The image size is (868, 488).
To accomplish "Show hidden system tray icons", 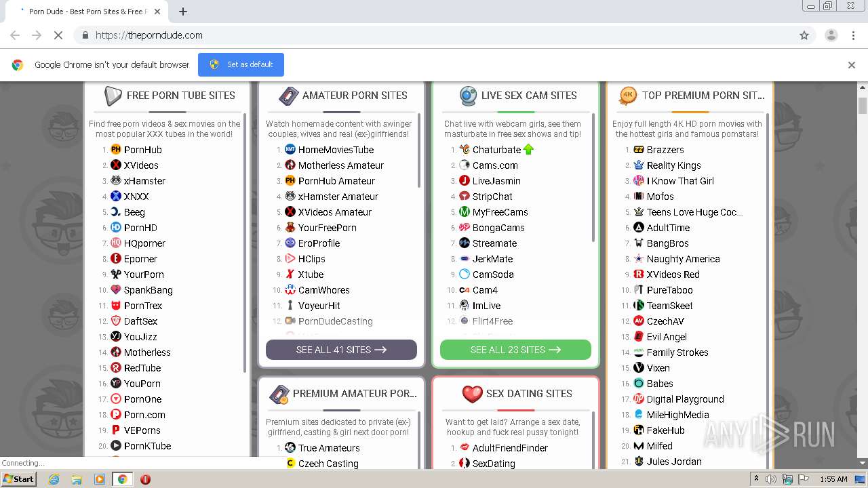I will pos(757,479).
